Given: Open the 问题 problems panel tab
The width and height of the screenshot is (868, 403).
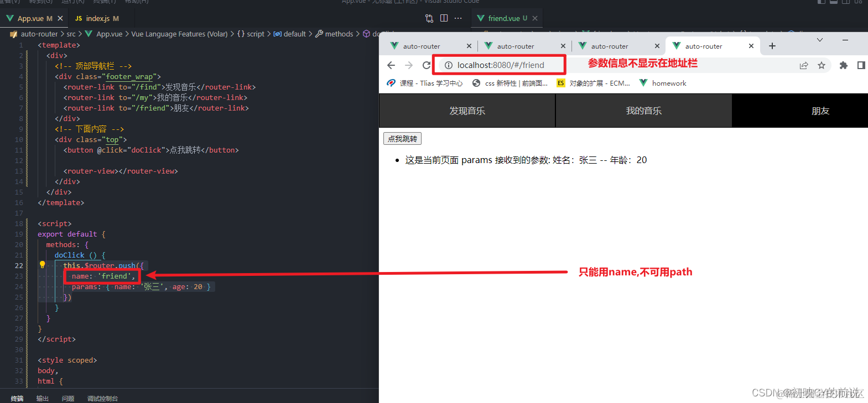Looking at the screenshot, I should tap(68, 398).
